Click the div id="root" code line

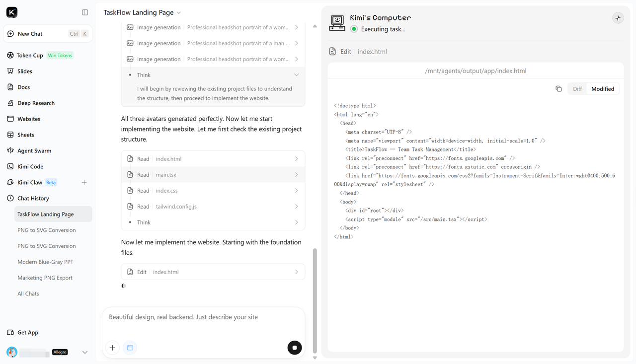point(375,211)
